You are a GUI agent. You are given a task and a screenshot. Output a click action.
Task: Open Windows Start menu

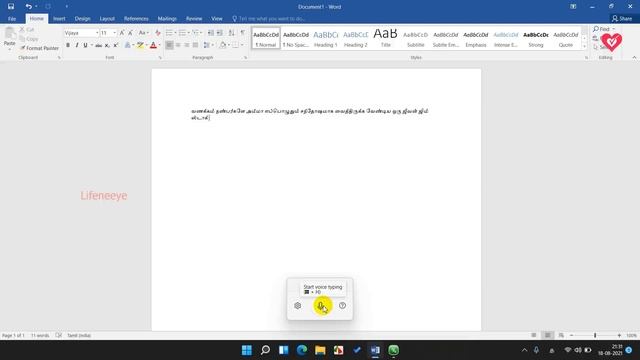click(x=247, y=350)
